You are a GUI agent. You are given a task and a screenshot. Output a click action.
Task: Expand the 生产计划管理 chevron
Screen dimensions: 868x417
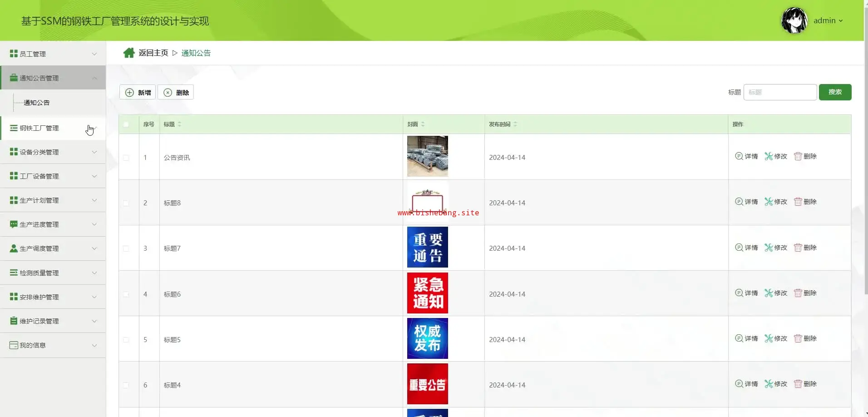[94, 200]
